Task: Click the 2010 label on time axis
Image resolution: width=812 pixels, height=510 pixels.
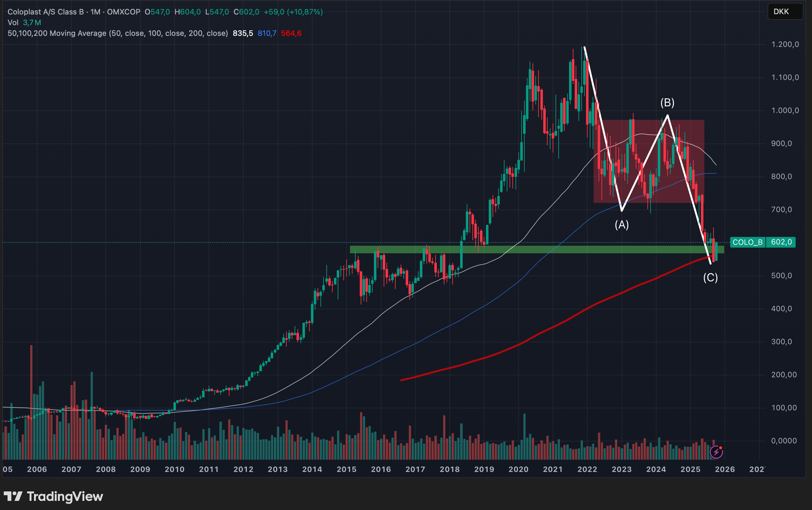Action: pos(174,469)
